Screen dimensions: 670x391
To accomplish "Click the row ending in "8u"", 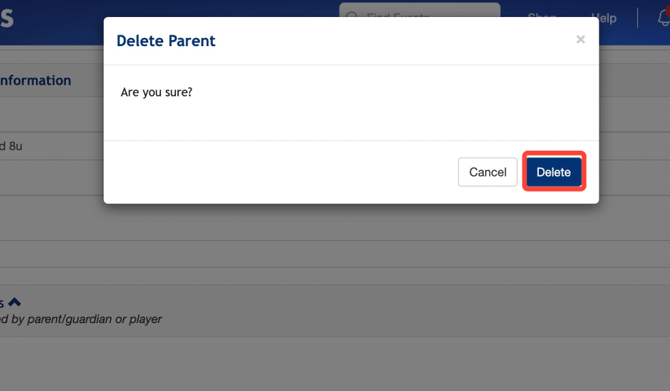I will tap(51, 146).
